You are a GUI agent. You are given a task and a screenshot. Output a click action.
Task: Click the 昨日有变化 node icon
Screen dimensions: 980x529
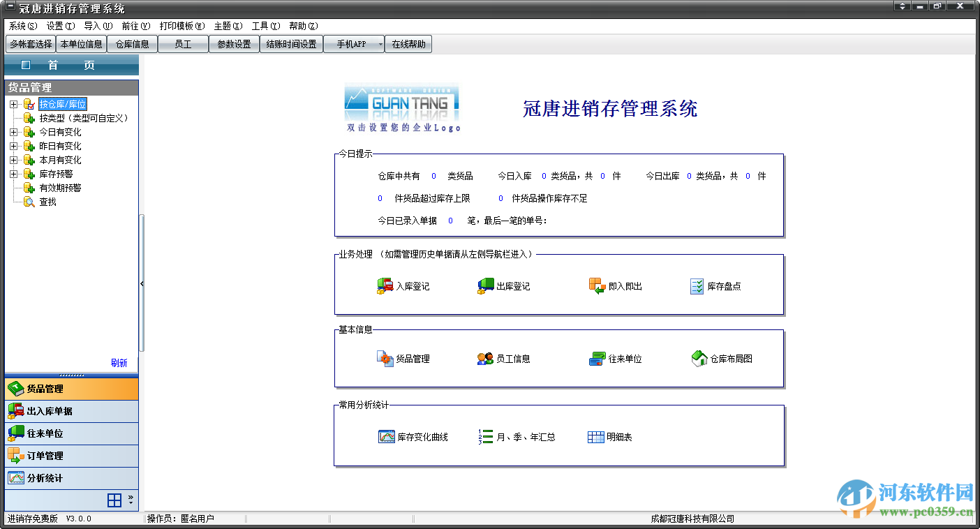(x=29, y=146)
